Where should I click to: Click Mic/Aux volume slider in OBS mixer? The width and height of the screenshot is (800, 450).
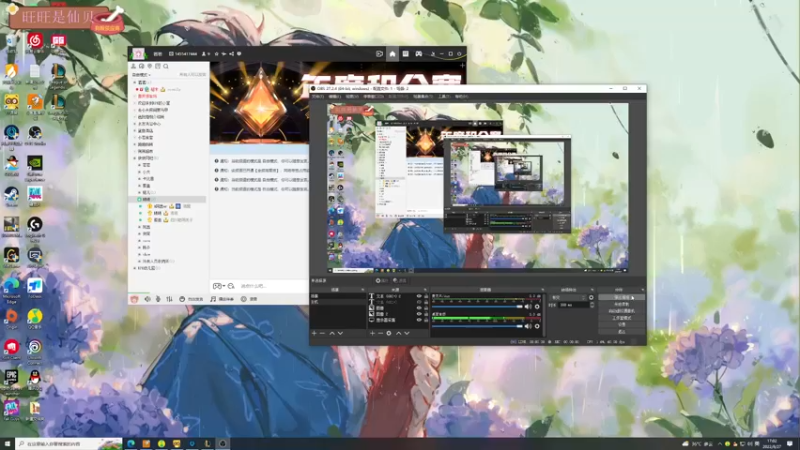pos(478,307)
